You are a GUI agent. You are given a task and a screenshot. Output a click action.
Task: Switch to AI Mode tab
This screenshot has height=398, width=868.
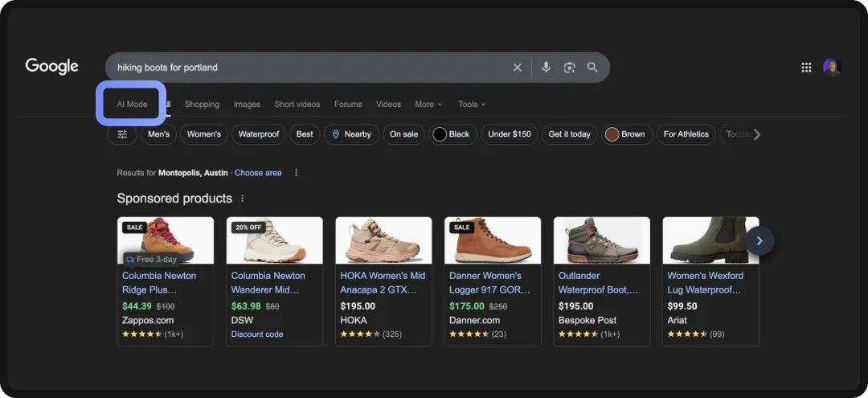[132, 104]
